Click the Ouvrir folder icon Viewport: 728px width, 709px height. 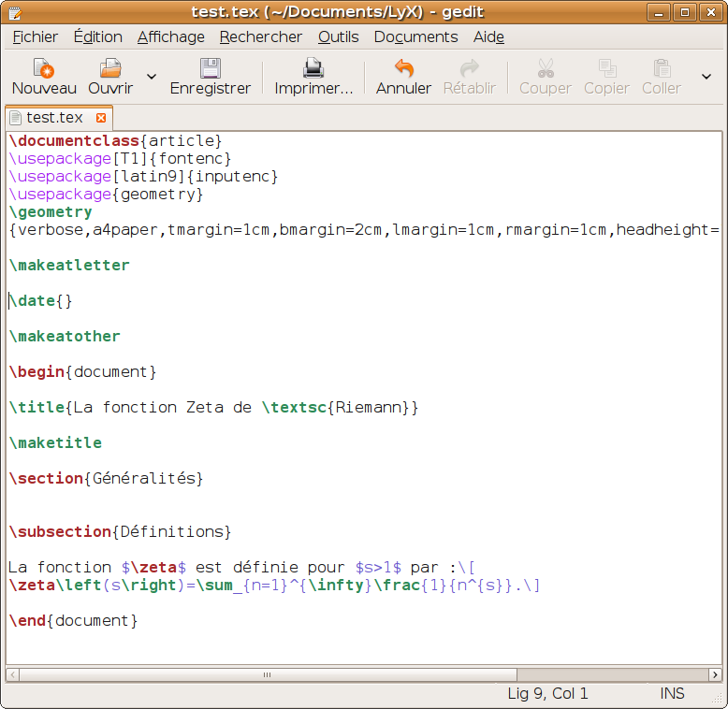110,68
